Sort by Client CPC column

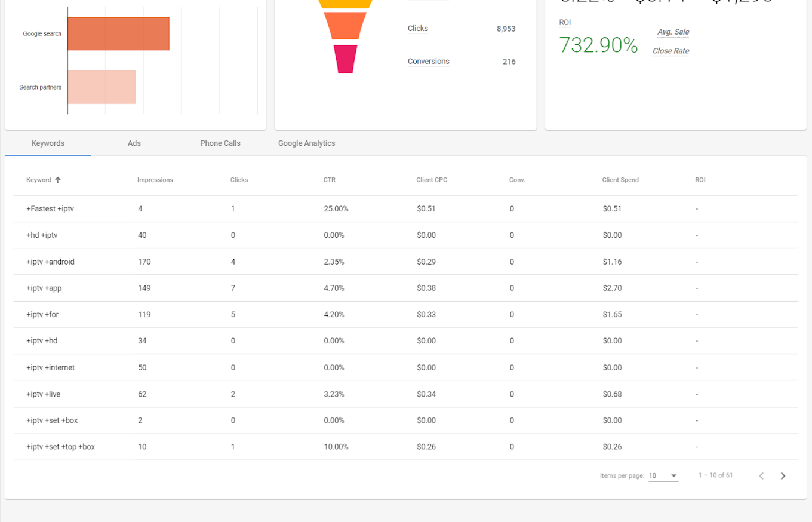[431, 180]
